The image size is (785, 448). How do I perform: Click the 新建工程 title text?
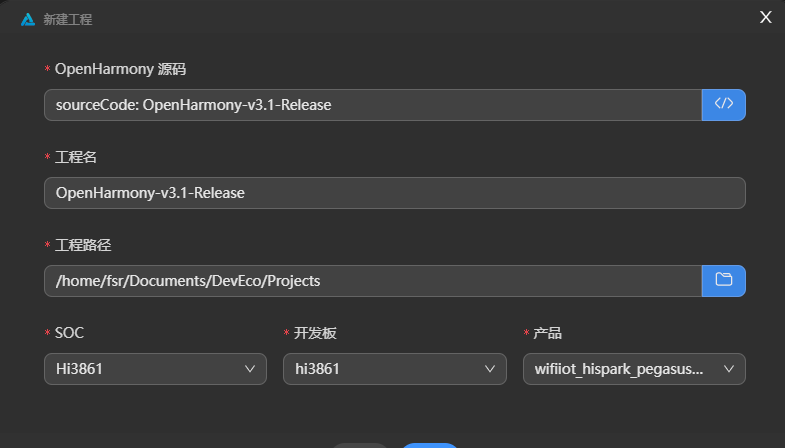click(68, 20)
